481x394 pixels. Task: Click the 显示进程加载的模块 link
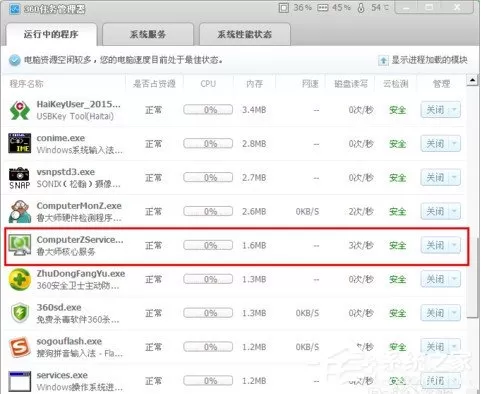pos(429,60)
